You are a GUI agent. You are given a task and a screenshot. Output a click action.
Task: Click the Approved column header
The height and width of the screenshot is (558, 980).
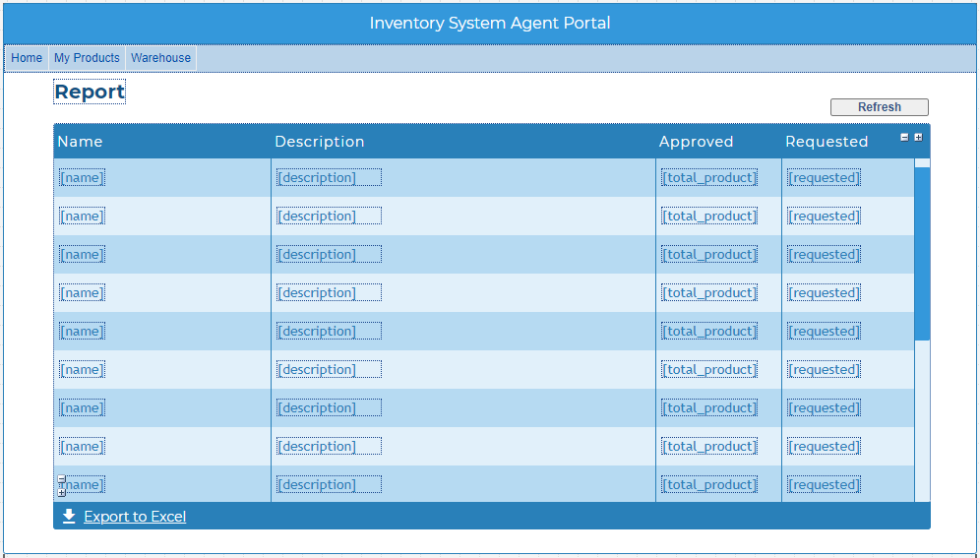[x=696, y=142]
